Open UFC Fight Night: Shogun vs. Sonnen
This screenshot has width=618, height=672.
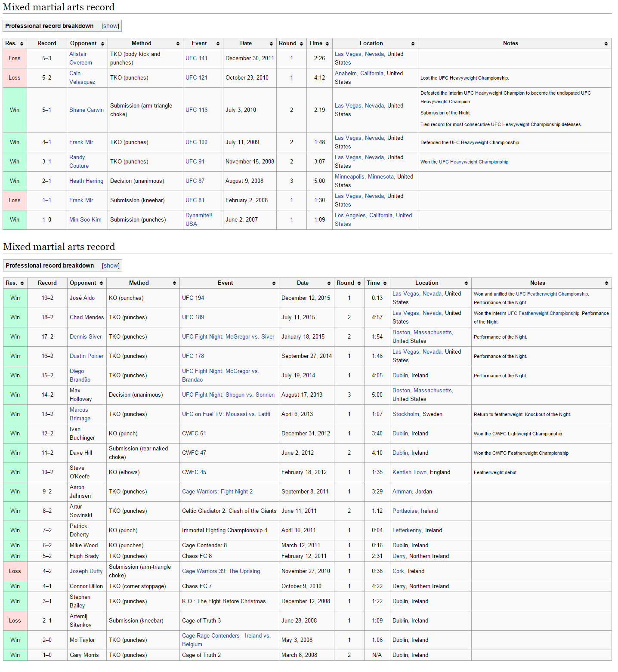pos(228,395)
